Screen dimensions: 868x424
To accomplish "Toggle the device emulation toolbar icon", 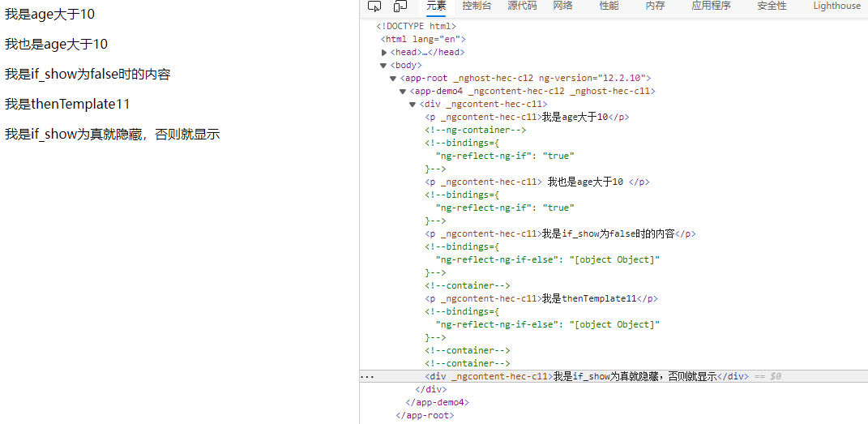I will click(x=400, y=6).
